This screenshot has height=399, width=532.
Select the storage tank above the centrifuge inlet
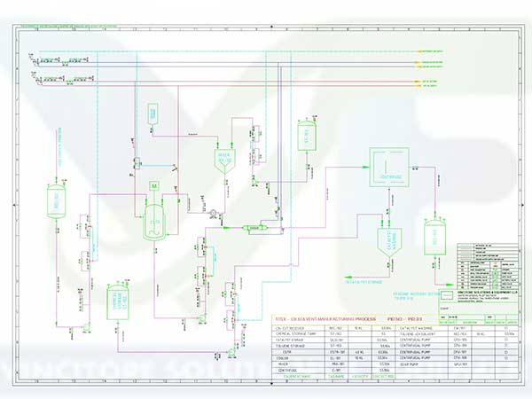[307, 136]
